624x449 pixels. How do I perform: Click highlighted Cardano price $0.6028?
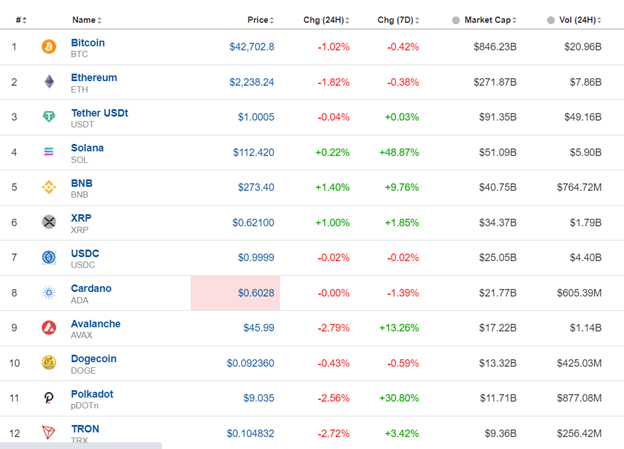(256, 293)
